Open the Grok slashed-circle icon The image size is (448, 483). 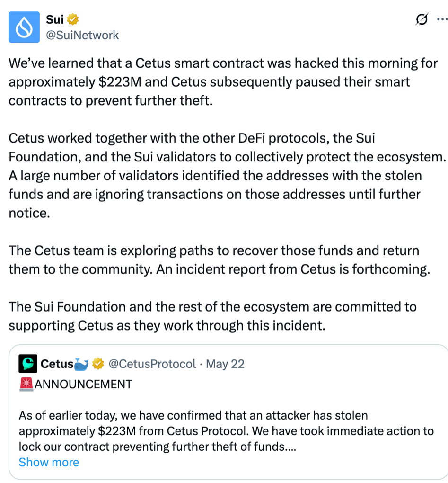421,19
